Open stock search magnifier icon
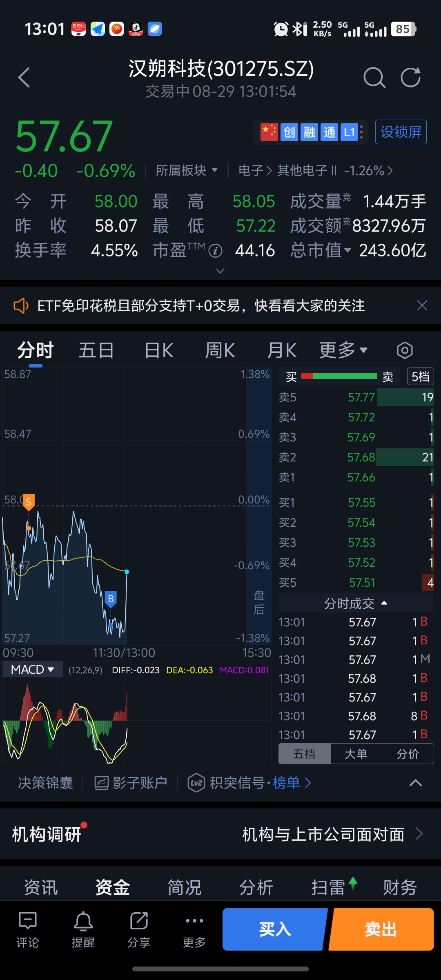 [374, 78]
